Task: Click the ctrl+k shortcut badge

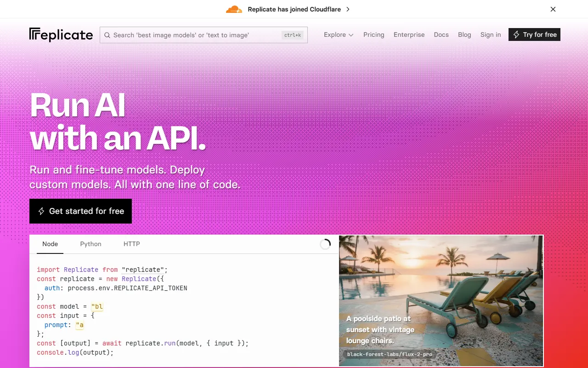Action: [293, 35]
